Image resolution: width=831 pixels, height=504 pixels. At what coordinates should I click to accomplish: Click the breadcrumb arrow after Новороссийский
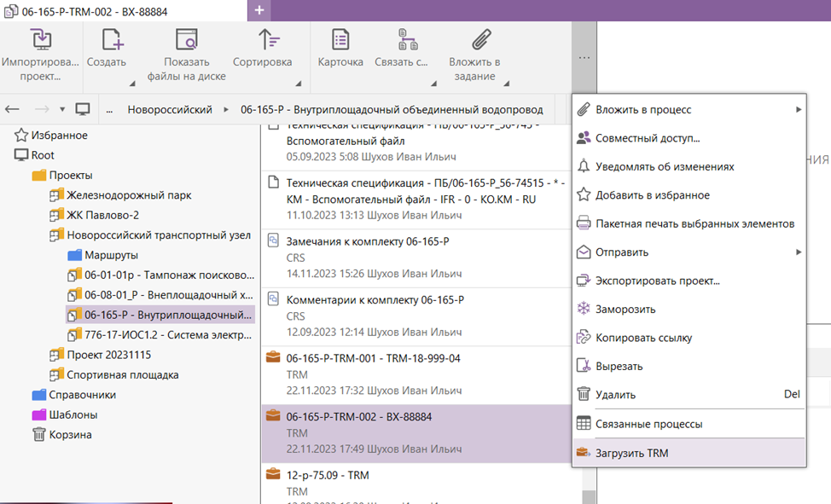point(226,110)
